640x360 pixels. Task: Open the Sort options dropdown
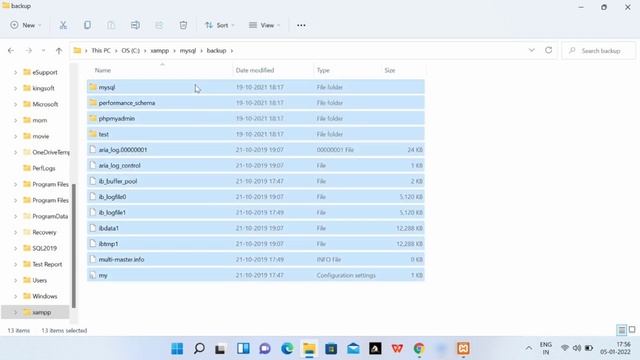[220, 25]
